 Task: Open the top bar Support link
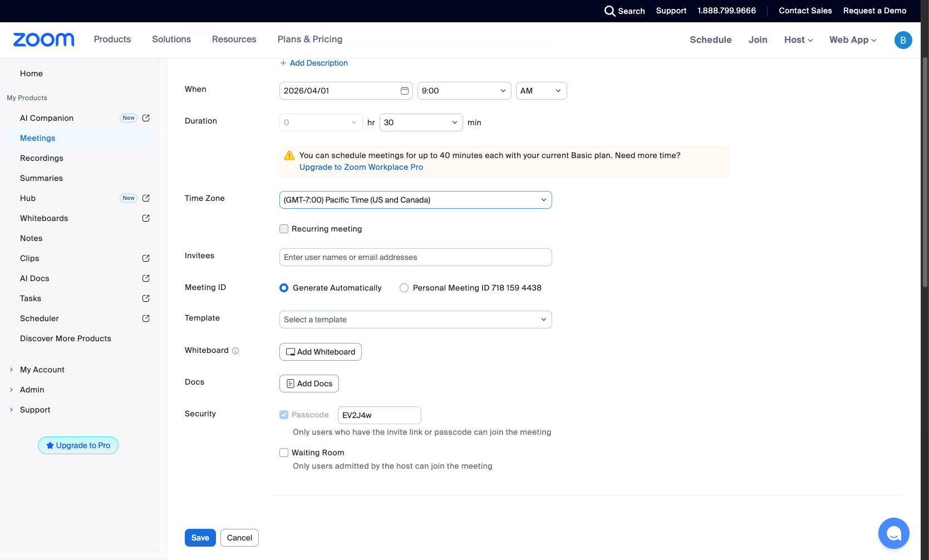coord(671,11)
